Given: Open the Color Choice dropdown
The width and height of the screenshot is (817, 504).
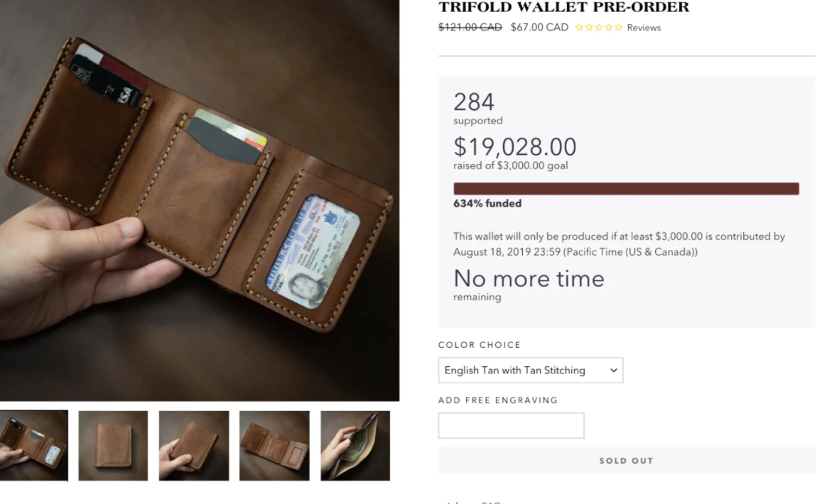Looking at the screenshot, I should pyautogui.click(x=531, y=370).
